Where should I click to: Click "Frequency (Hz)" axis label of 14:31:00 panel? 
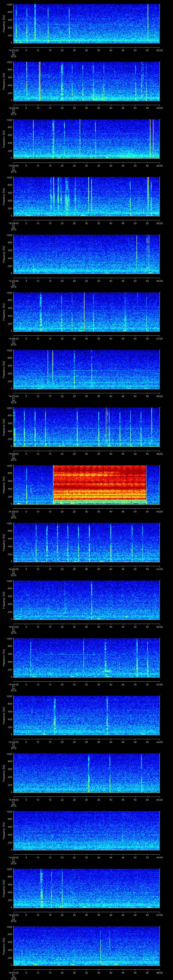[4, 24]
